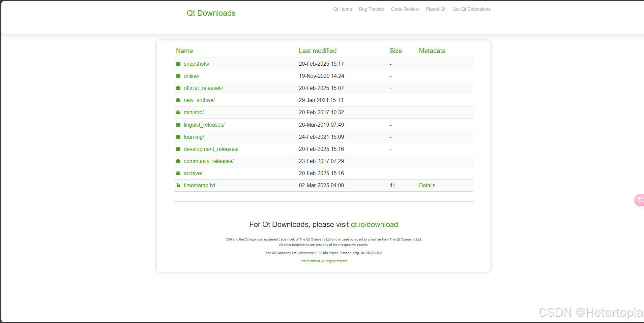Click the date 02-Mar-2025 04:00

click(x=321, y=185)
